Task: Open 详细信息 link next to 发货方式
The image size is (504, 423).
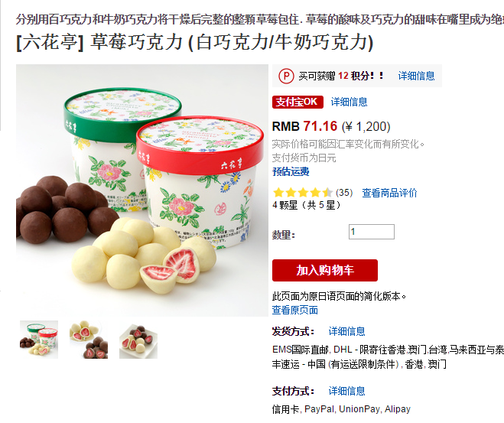Action: pos(346,331)
